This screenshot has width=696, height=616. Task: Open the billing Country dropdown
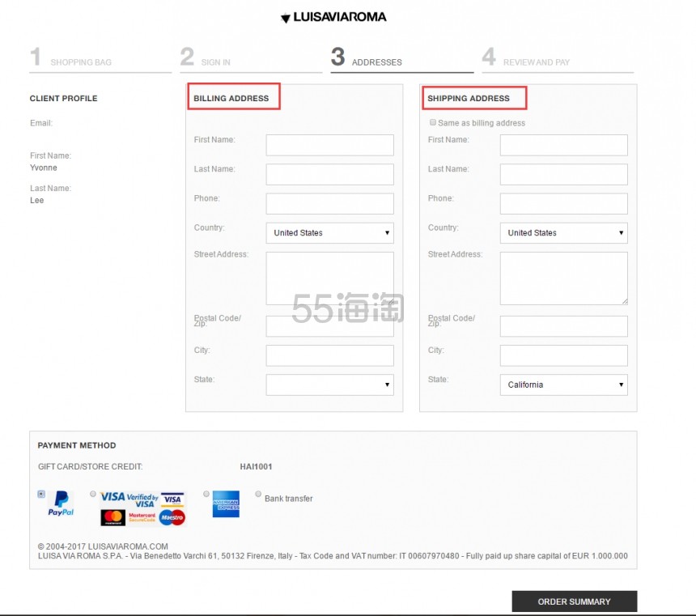coord(329,233)
